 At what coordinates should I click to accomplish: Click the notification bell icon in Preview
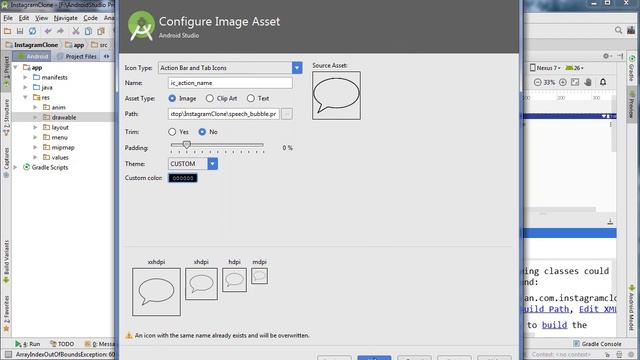(603, 82)
